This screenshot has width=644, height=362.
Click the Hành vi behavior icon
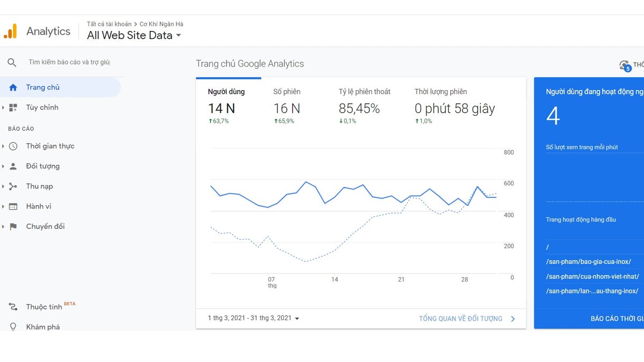pyautogui.click(x=13, y=206)
